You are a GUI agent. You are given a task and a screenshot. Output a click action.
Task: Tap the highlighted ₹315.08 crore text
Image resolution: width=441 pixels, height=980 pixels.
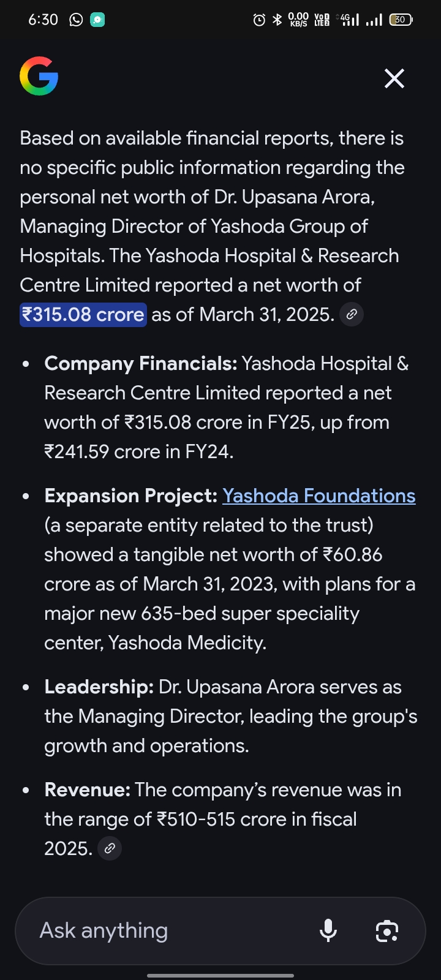(x=83, y=314)
